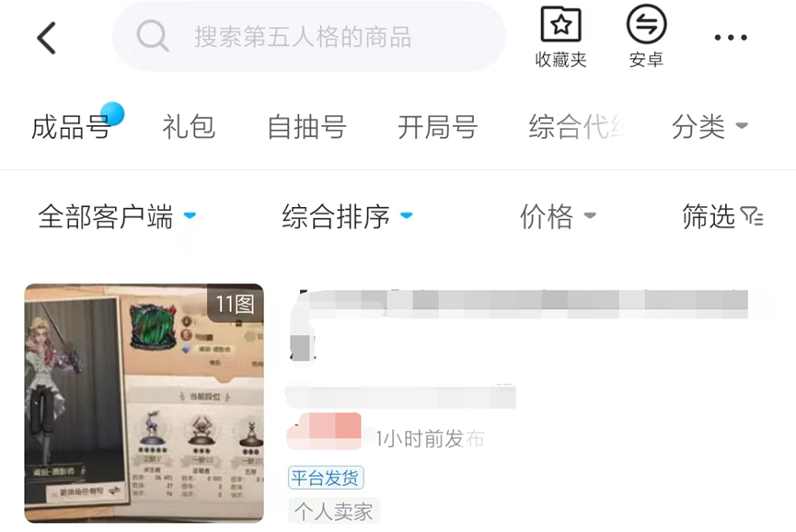Tap the 个人卖家 seller tag
Image resolution: width=796 pixels, height=532 pixels.
(x=334, y=511)
